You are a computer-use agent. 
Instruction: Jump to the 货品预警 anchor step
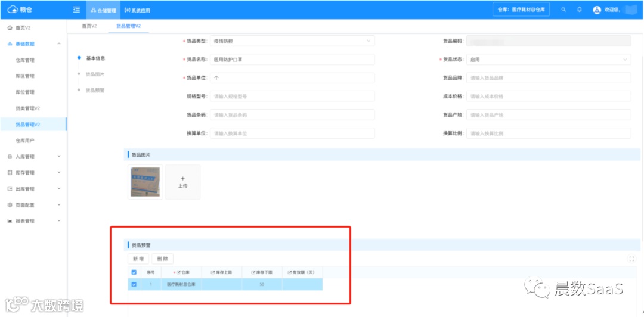point(95,91)
